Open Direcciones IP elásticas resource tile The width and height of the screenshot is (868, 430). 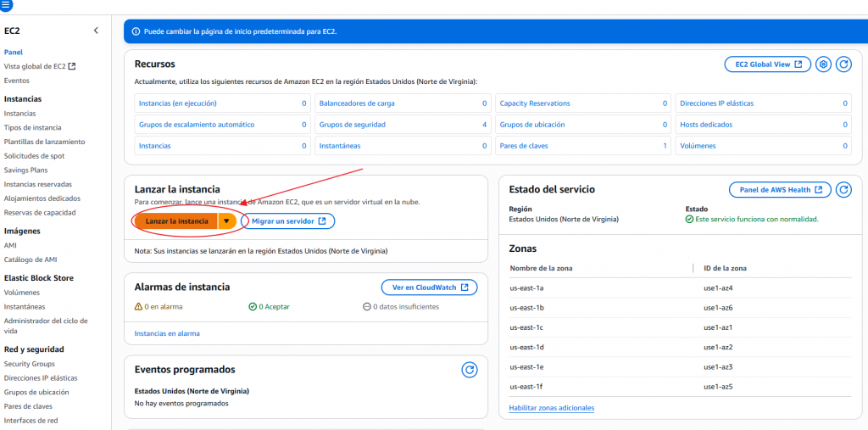point(764,103)
